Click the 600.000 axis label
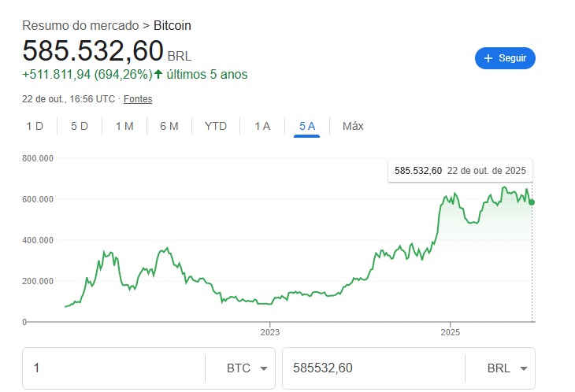Image resolution: width=575 pixels, height=392 pixels. [38, 199]
